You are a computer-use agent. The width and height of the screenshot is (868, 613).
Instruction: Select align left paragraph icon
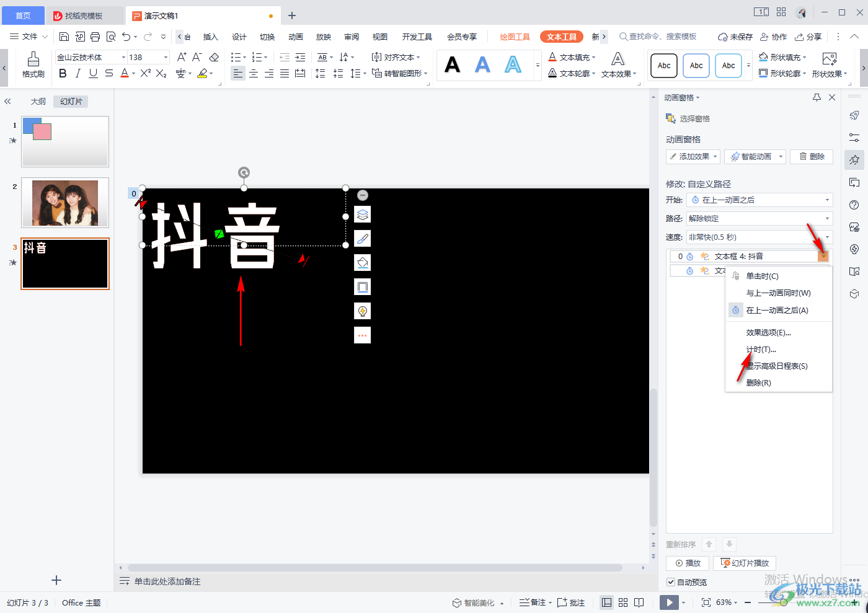(238, 74)
